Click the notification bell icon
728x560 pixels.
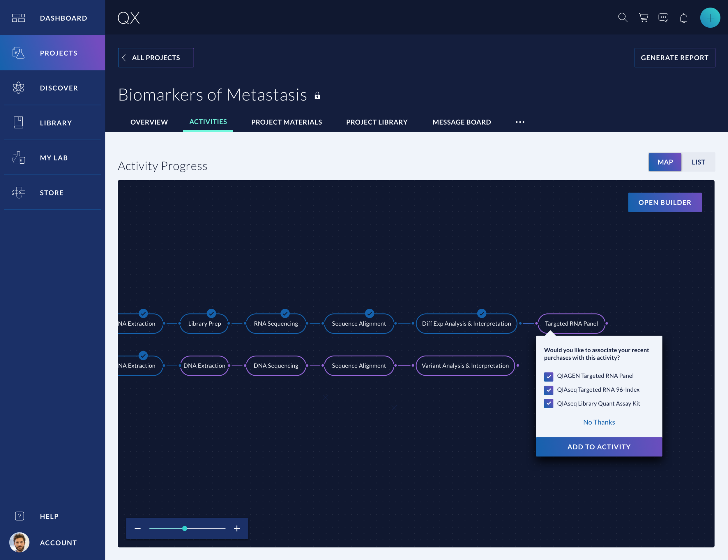(684, 18)
